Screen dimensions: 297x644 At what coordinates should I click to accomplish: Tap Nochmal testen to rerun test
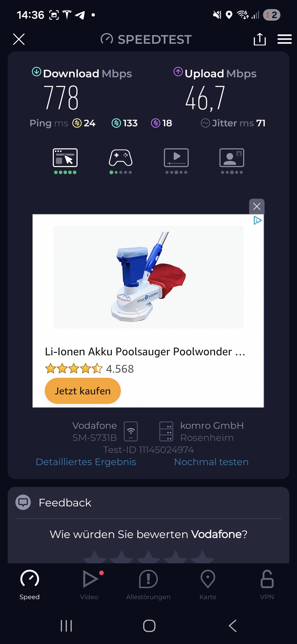[211, 462]
